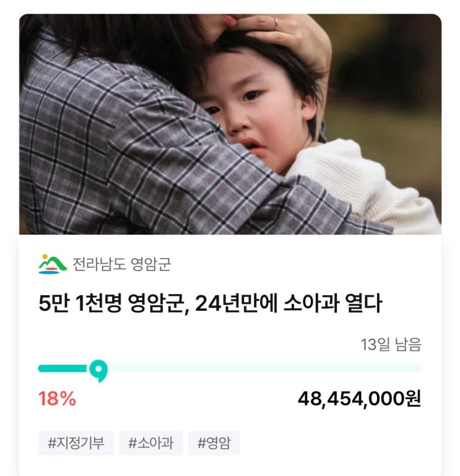
Task: Click the teal progress pin marker
Action: point(98,370)
